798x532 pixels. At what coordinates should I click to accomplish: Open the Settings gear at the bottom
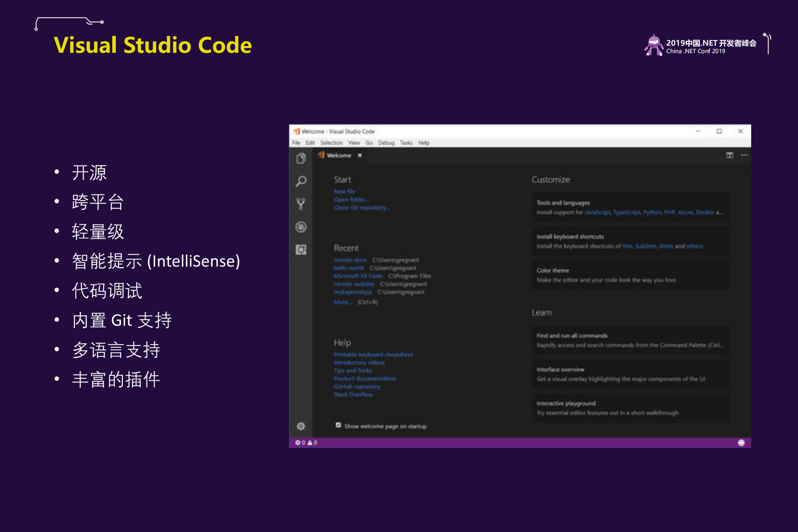(301, 426)
